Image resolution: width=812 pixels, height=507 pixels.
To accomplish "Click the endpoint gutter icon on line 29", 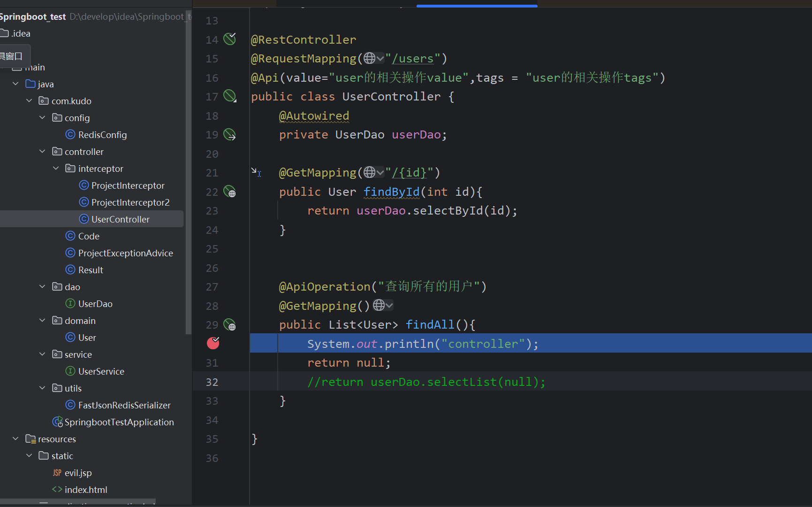I will tap(230, 324).
